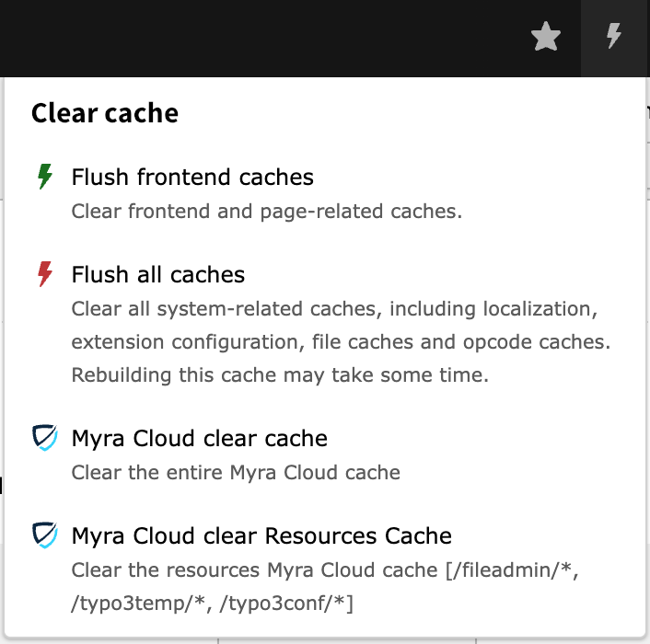650x644 pixels.
Task: Click "Clear the entire Myra Cloud cache" text
Action: 236,474
